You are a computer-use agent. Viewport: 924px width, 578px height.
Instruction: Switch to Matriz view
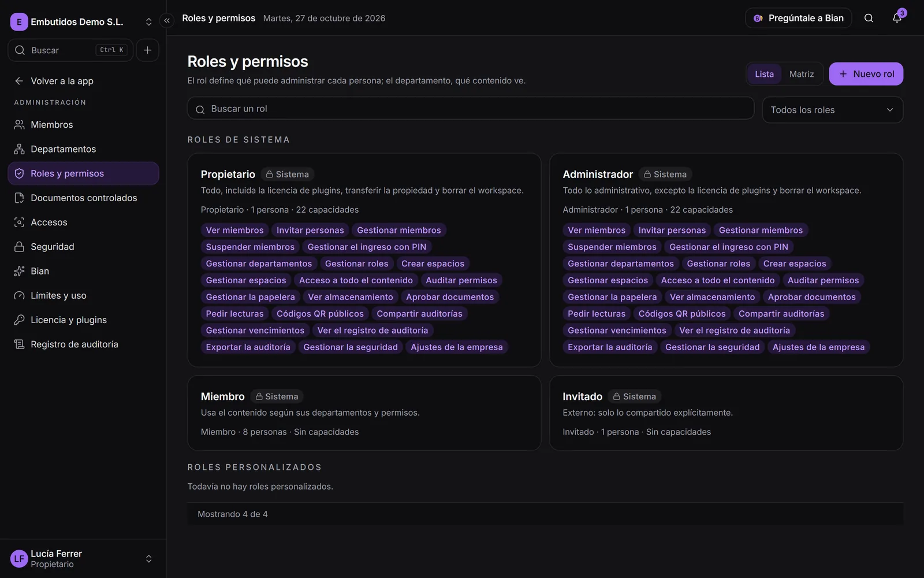tap(802, 74)
